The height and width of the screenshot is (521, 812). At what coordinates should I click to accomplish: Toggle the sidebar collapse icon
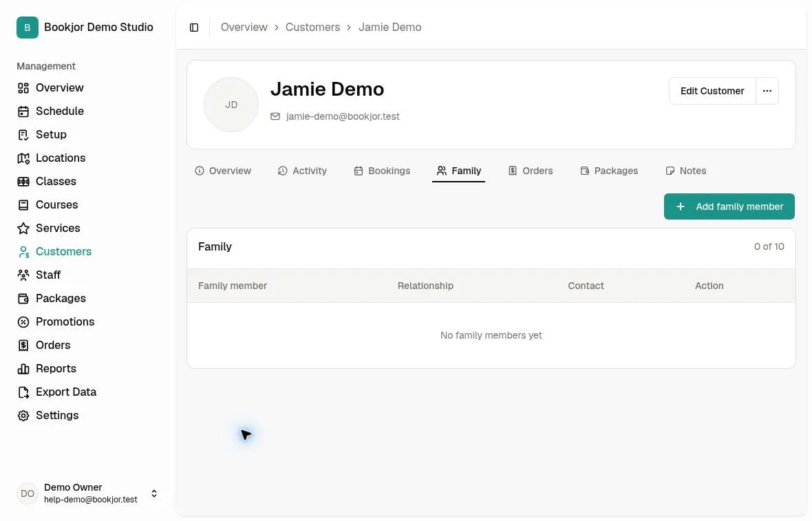194,28
